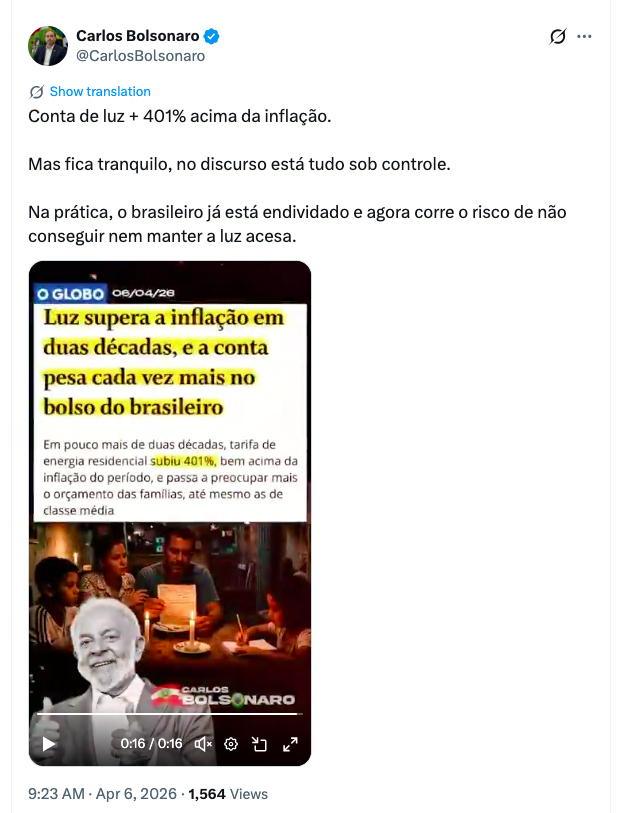The width and height of the screenshot is (630, 813).
Task: Open video settings gear
Action: click(231, 744)
